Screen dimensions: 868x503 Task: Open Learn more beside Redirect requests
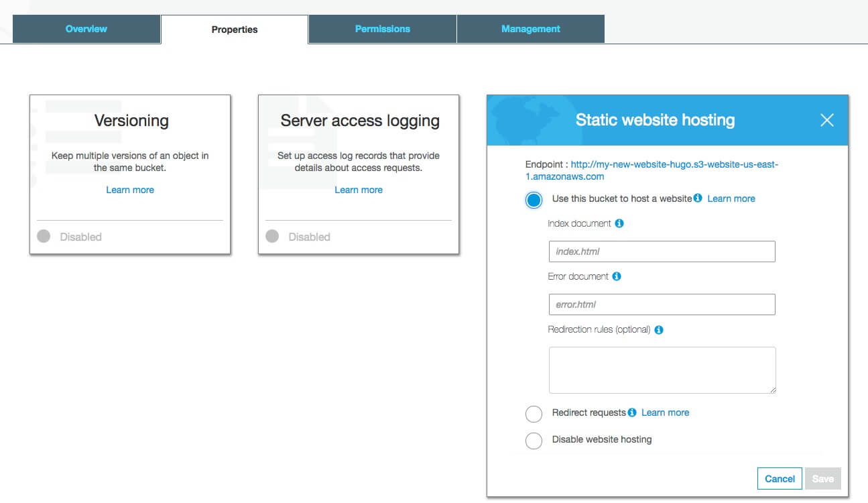[x=665, y=412]
